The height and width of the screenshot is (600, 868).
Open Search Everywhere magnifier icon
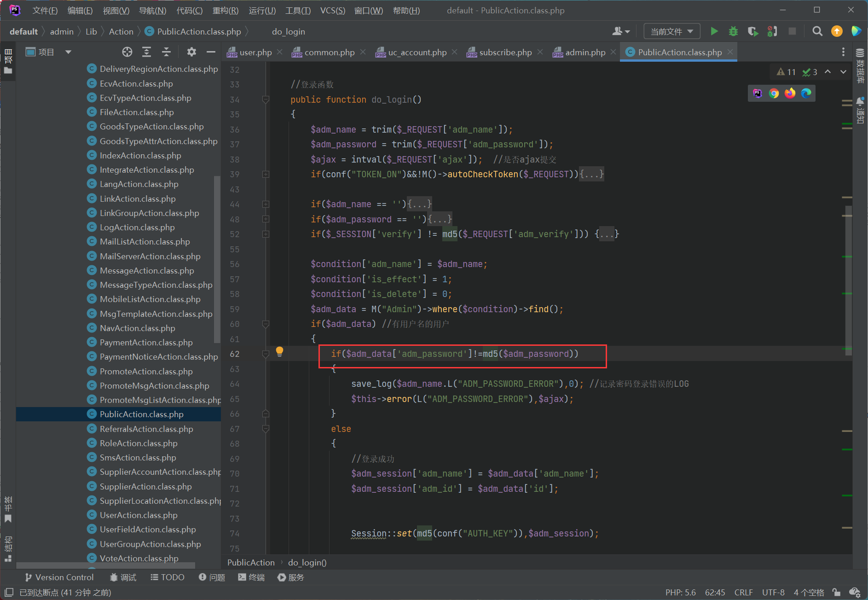(817, 31)
